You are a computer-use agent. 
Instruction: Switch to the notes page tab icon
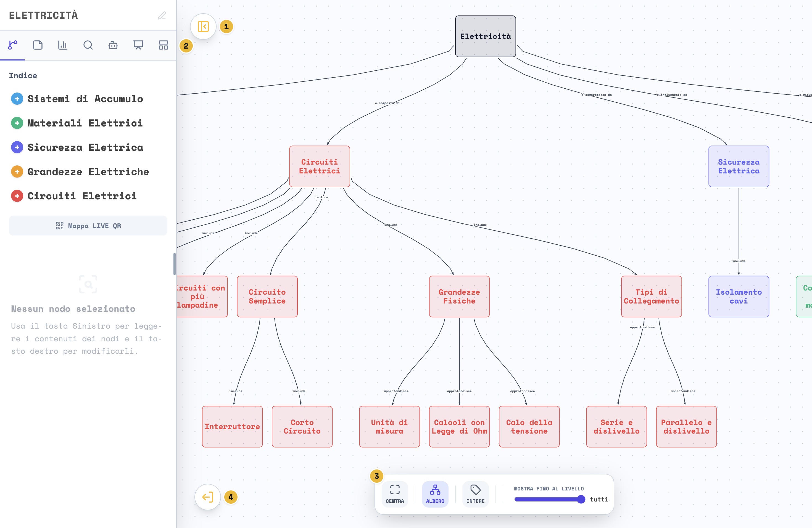pyautogui.click(x=38, y=45)
